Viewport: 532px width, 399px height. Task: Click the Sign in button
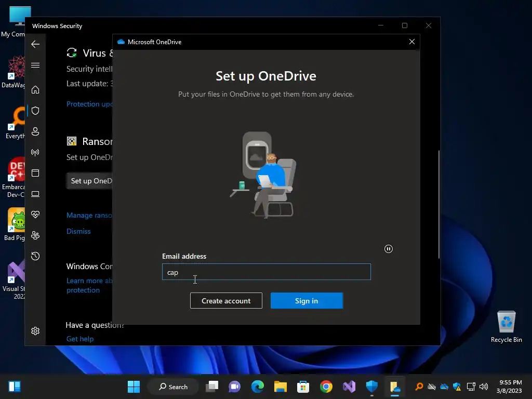point(307,301)
